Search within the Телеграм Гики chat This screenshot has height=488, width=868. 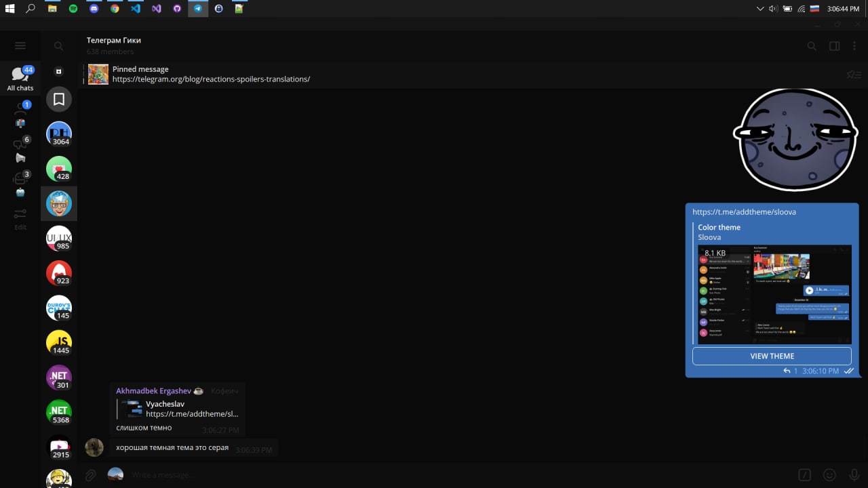pos(812,46)
